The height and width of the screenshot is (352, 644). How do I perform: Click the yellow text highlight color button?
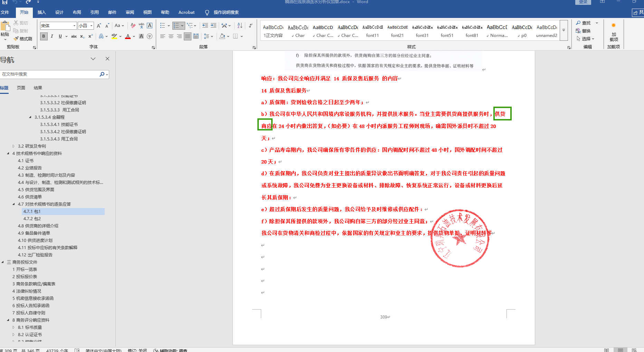pos(114,36)
